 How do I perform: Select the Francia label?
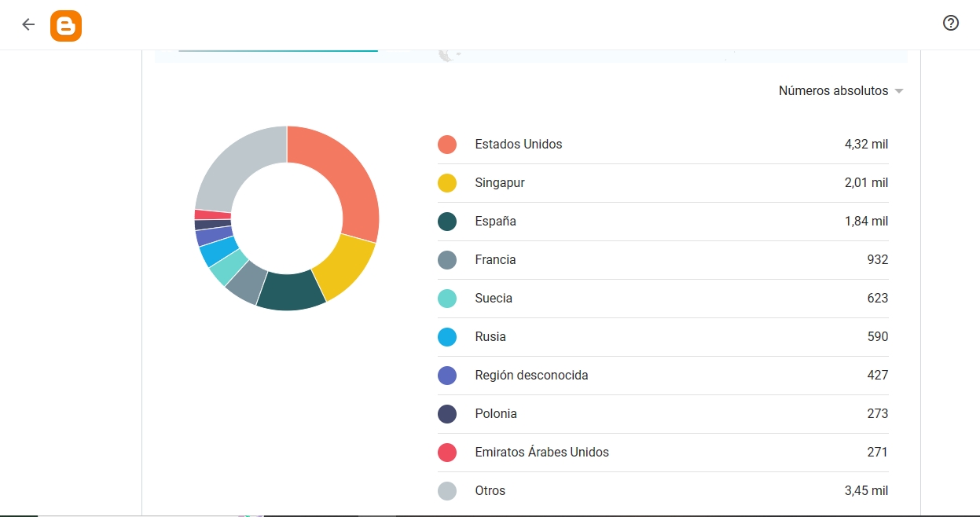(x=495, y=260)
